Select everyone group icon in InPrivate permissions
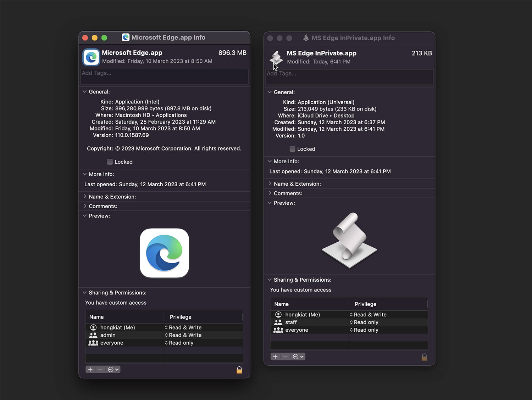The width and height of the screenshot is (532, 400). tap(278, 330)
